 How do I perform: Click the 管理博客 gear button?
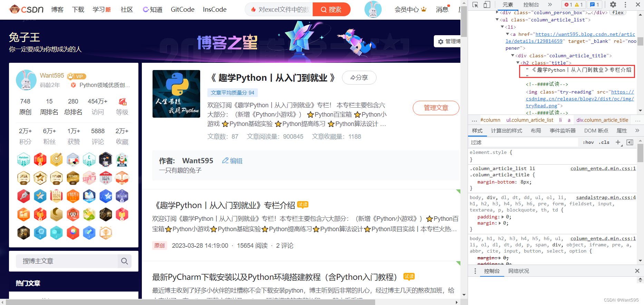point(448,41)
